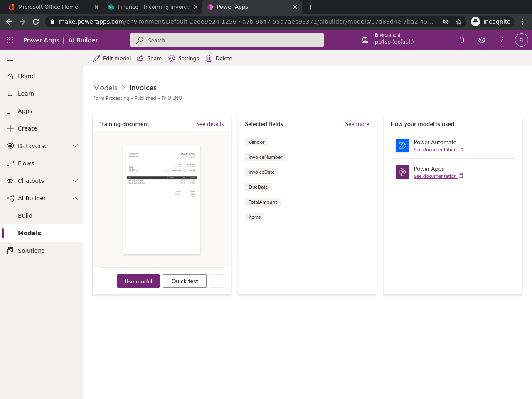Viewport: 532px width, 399px height.
Task: Click the Quick test button
Action: (x=185, y=281)
